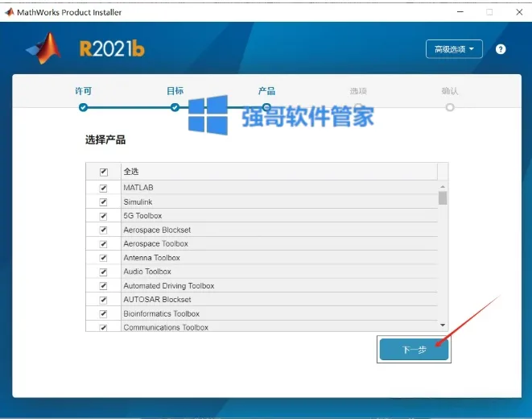
Task: Click the Communications Toolbox row text
Action: [166, 327]
